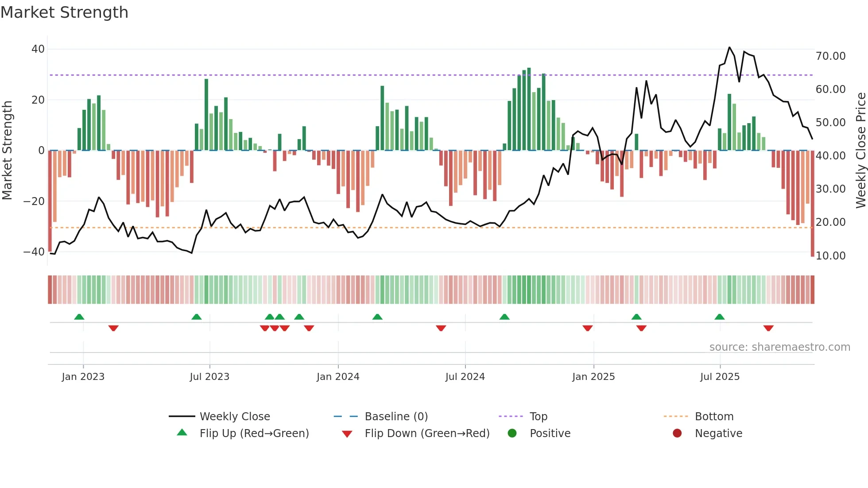Click flip-up marker just before Jul 2025
868x488 pixels.
coord(720,317)
